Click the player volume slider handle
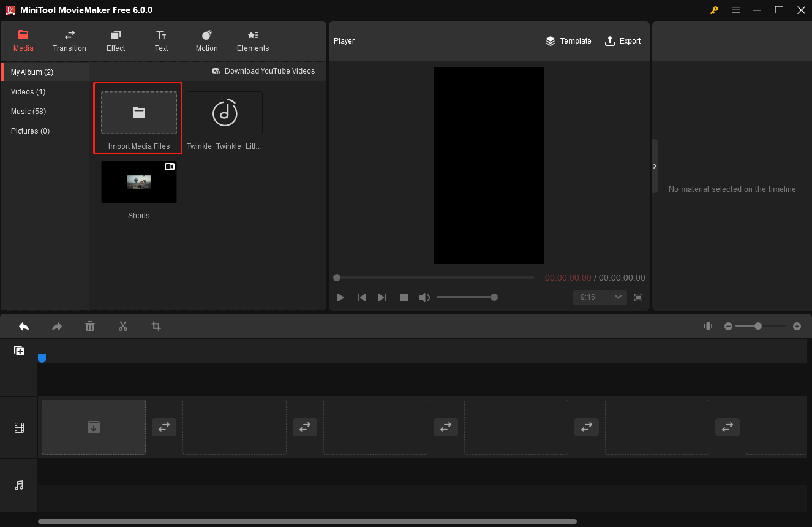 [x=494, y=297]
